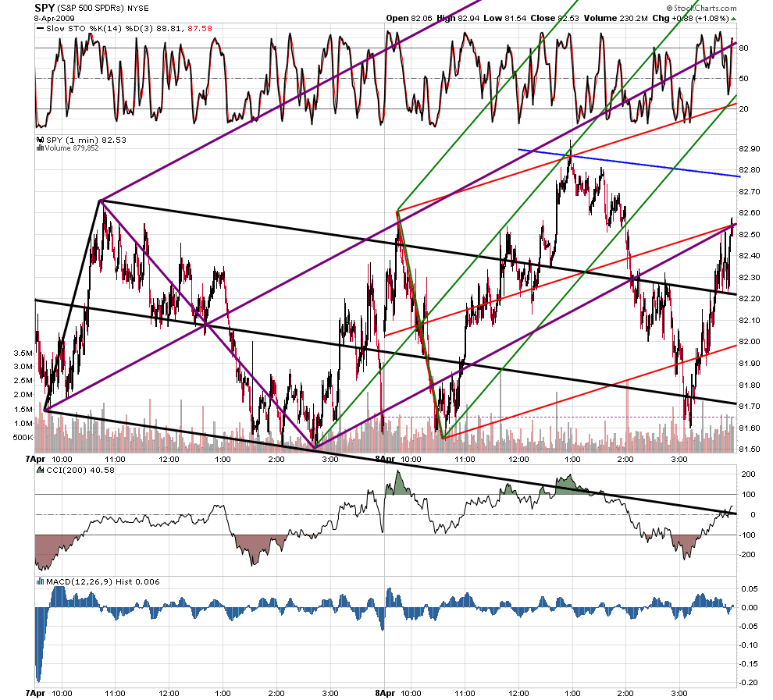
Task: Click the CCI(200) 40.58 indicator label
Action: pos(80,470)
